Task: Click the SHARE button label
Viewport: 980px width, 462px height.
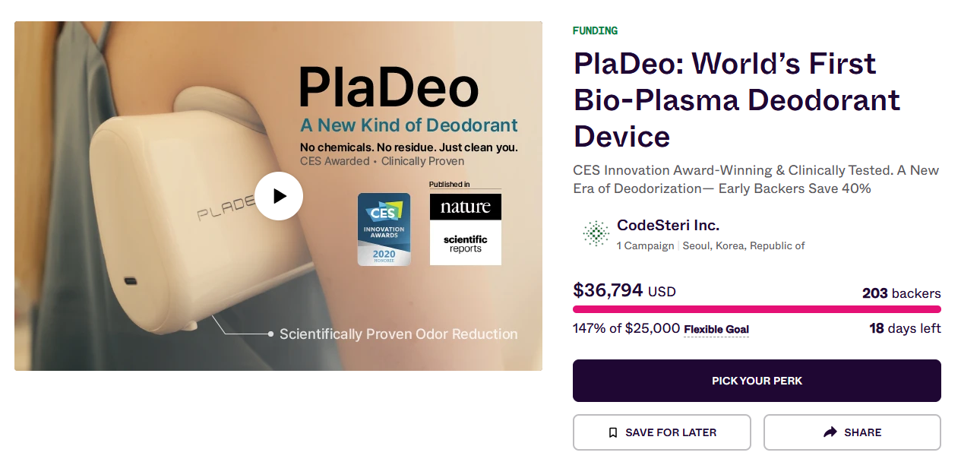Action: tap(863, 432)
